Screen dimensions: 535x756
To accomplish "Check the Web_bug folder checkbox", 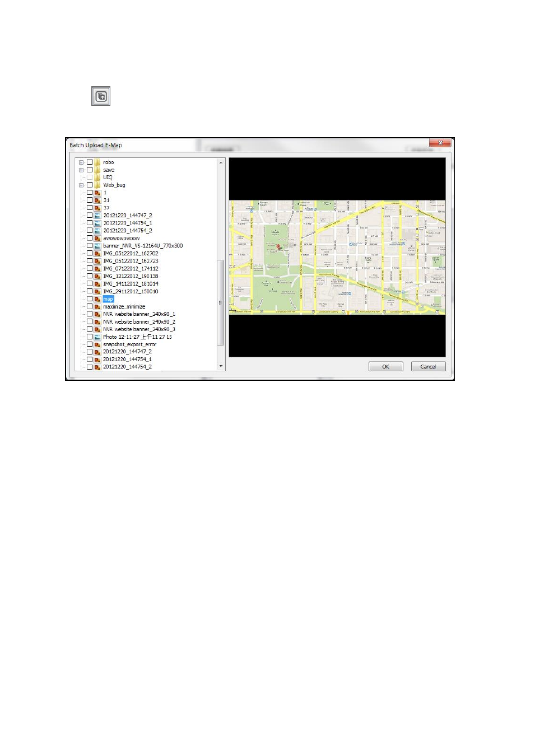I will pyautogui.click(x=90, y=185).
